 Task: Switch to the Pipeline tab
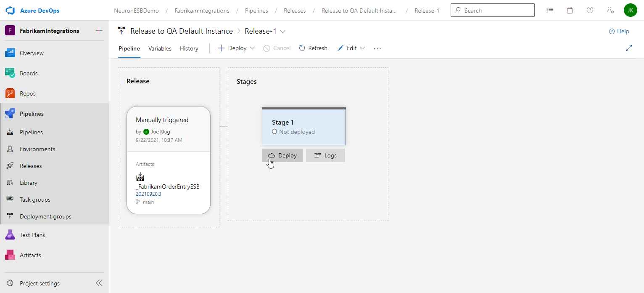pyautogui.click(x=129, y=48)
